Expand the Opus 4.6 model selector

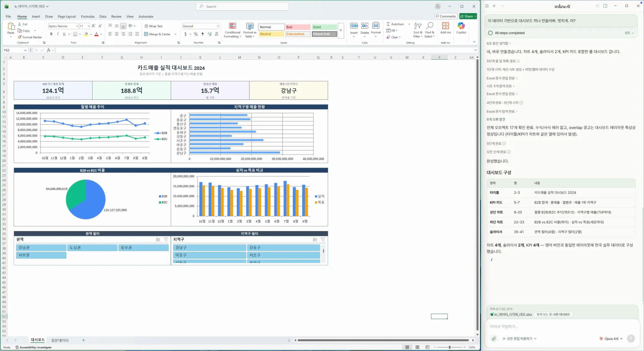[x=611, y=339]
